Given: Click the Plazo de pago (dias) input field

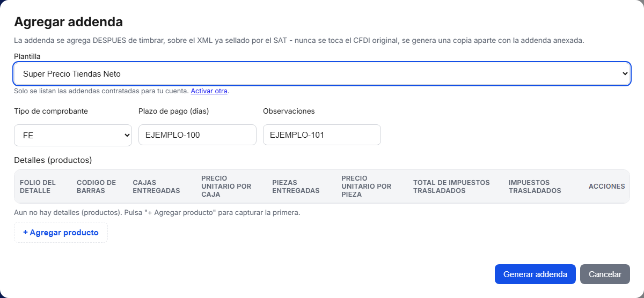Looking at the screenshot, I should click(x=197, y=135).
